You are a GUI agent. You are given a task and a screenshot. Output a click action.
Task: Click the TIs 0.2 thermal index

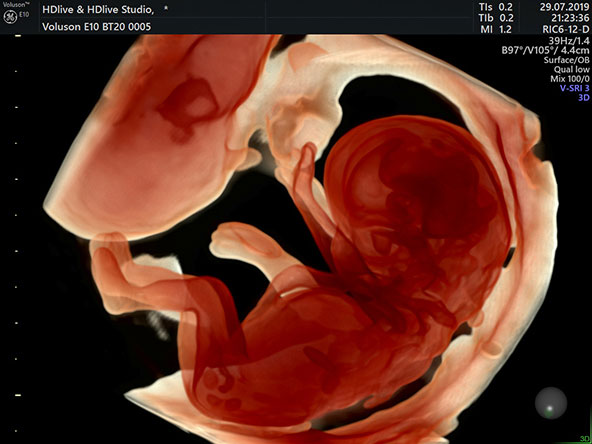496,7
